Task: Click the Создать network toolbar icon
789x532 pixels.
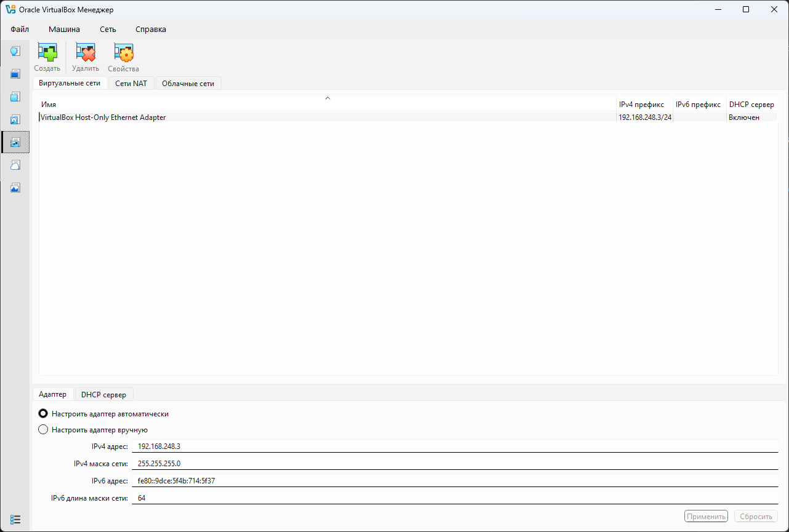Action: (x=47, y=54)
